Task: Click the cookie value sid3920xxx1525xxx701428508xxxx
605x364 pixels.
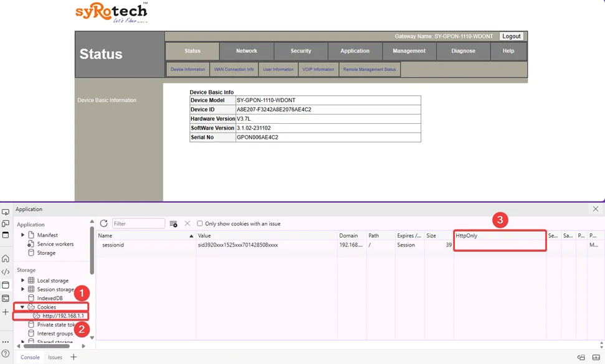Action: coord(237,245)
